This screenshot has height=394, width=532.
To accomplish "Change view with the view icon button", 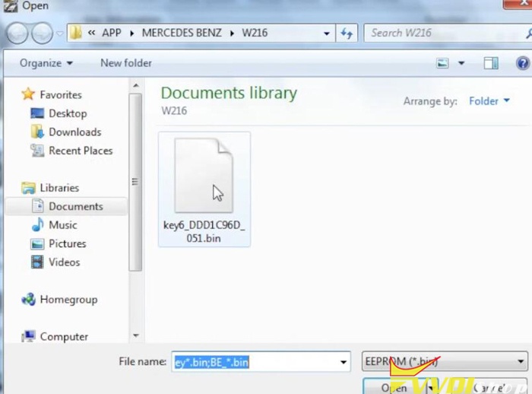I will click(x=442, y=63).
